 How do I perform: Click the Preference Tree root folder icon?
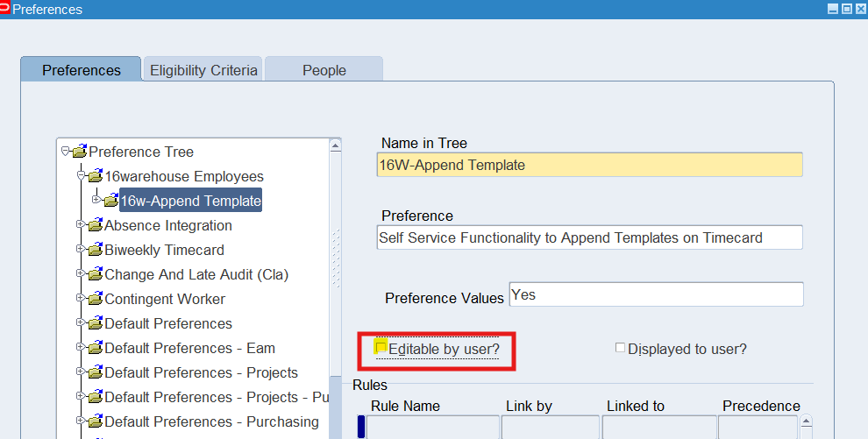point(79,152)
